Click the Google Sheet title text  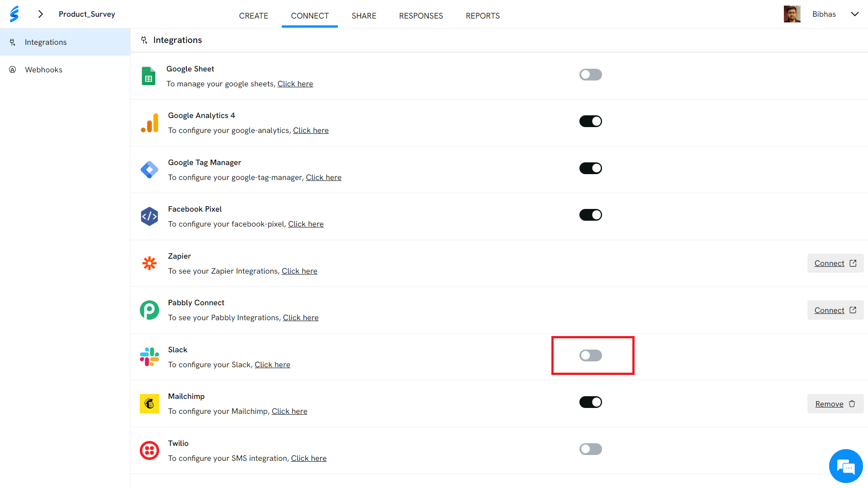190,69
